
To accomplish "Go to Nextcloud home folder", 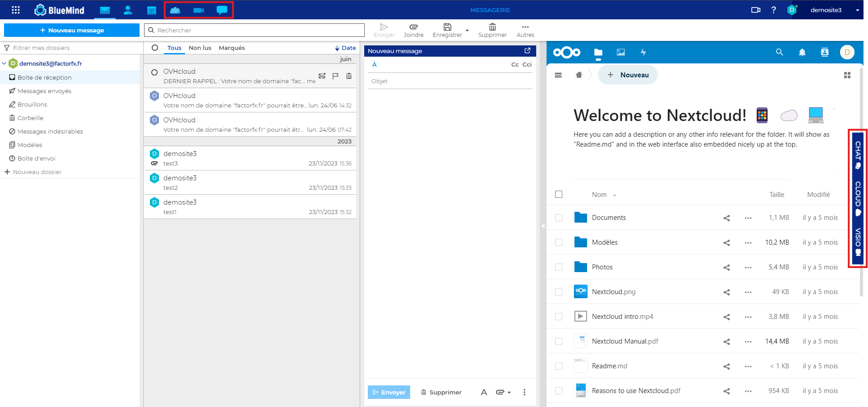I will click(579, 75).
